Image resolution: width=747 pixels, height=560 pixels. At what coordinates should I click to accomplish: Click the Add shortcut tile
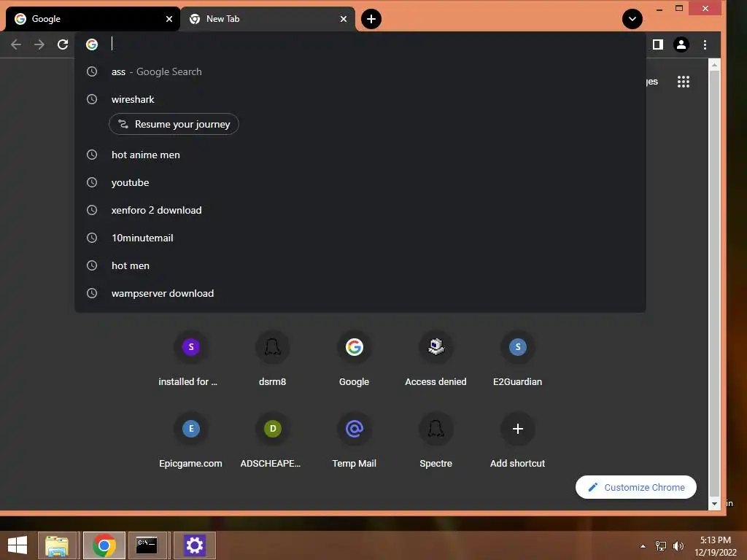(517, 441)
